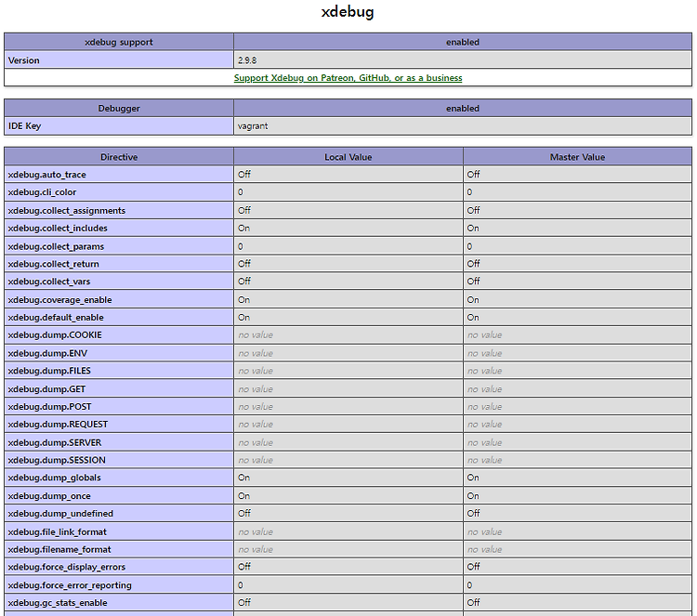Click master value On for xdebug.default_enable

tap(473, 318)
